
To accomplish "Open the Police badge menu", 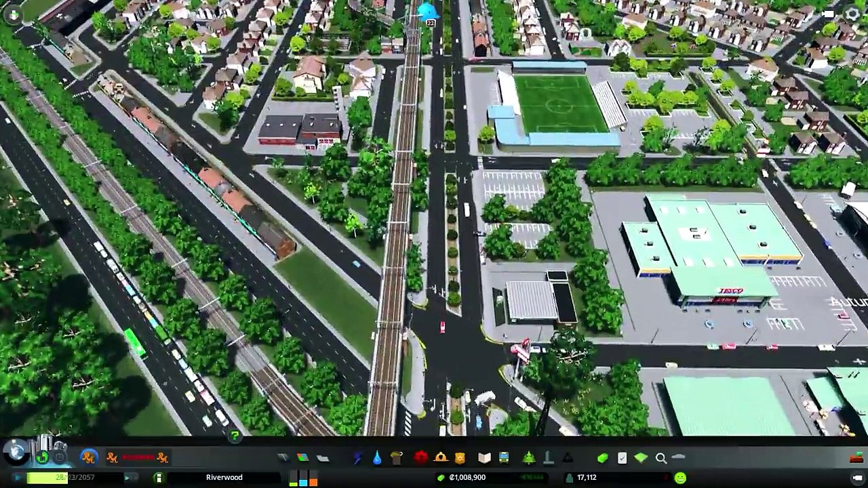I will pos(460,458).
